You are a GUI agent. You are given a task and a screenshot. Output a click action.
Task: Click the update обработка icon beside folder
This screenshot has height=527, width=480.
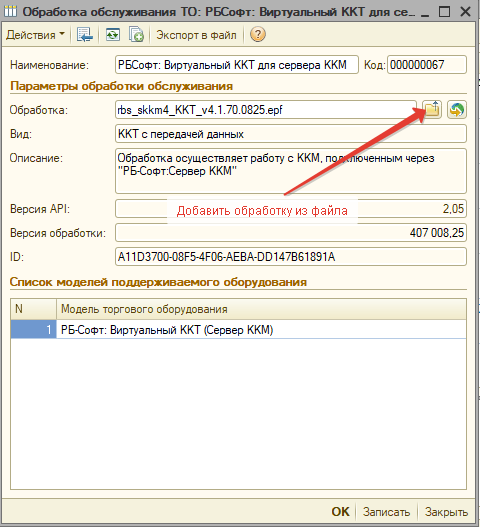(457, 110)
